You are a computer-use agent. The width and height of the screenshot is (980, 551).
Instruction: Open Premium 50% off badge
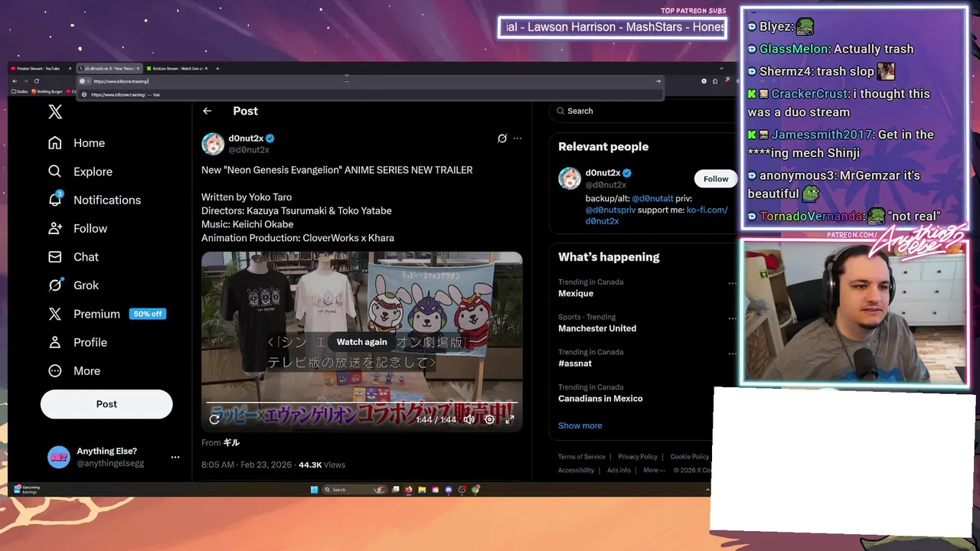tap(148, 314)
